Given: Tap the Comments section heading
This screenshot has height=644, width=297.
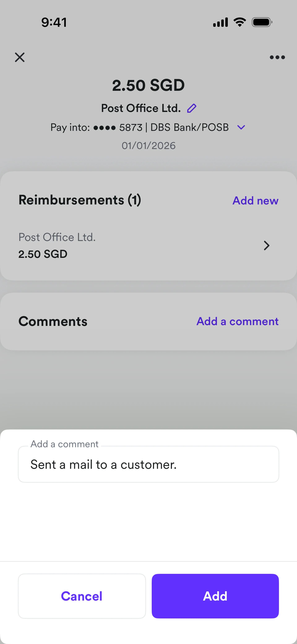Looking at the screenshot, I should coord(53,321).
